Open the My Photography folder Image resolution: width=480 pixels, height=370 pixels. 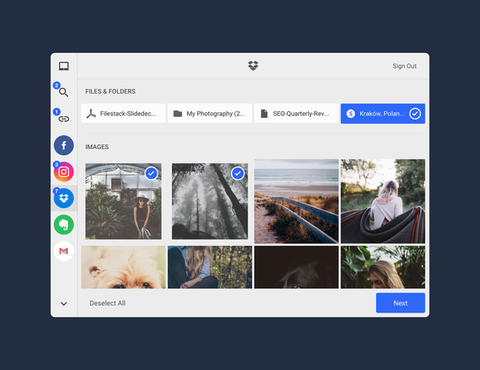[x=210, y=114]
